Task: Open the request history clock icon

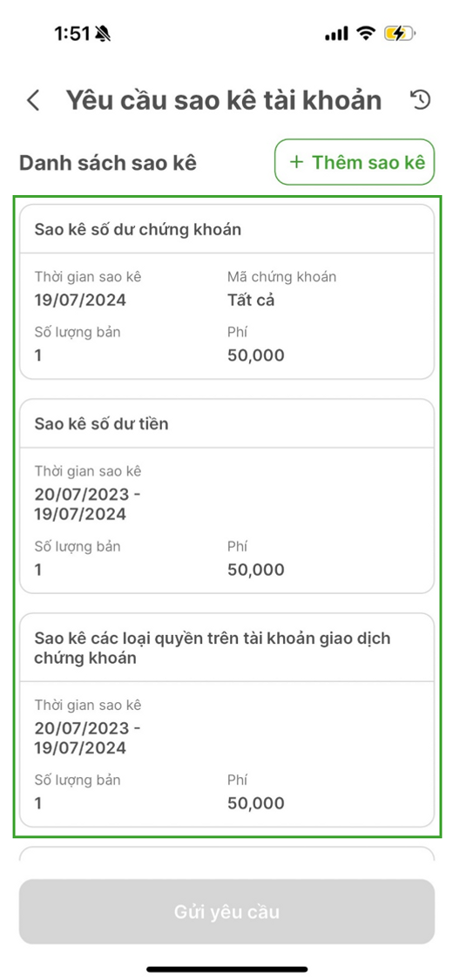Action: pos(421,100)
